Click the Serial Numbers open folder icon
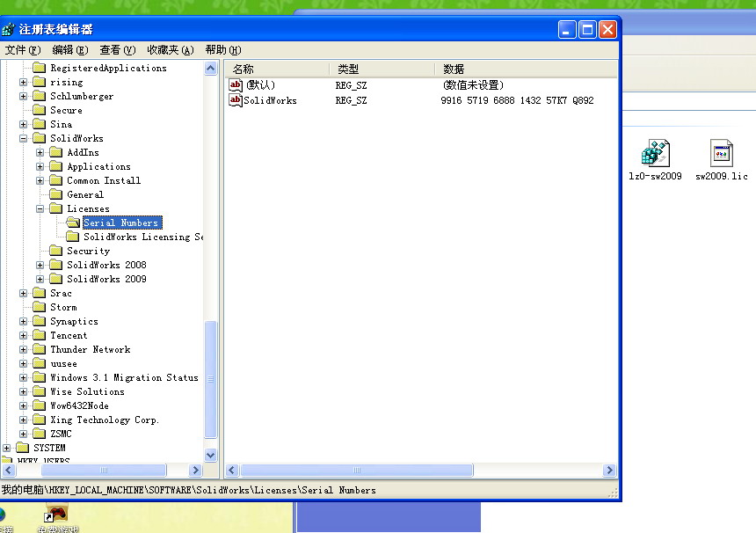 click(x=73, y=223)
